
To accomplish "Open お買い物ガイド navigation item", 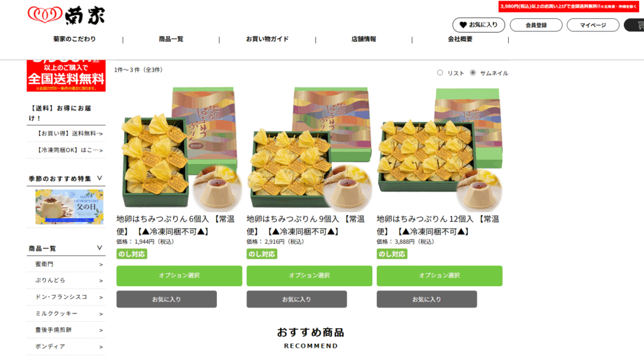I will [267, 39].
